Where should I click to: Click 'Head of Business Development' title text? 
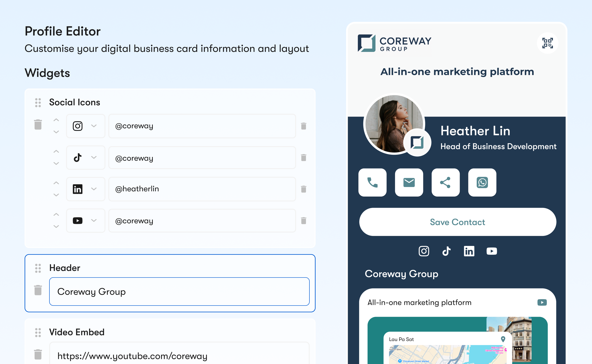498,146
